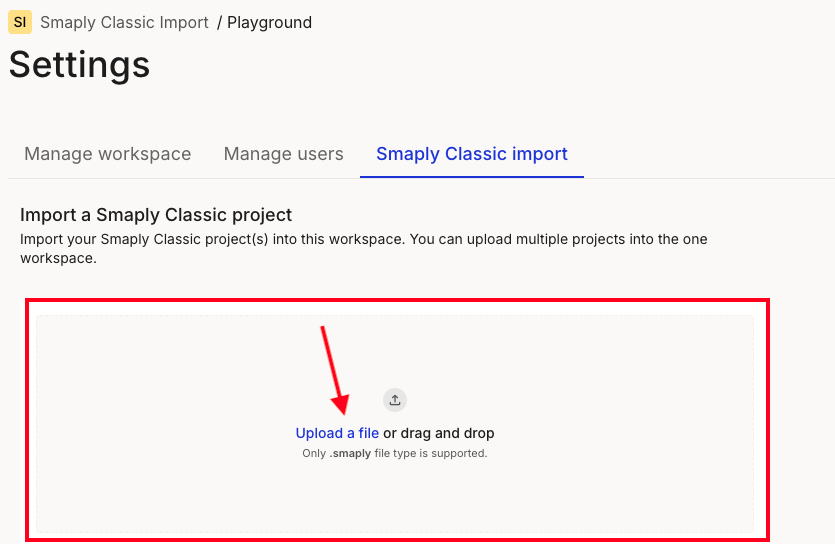
Task: Click the 'Upload a file' link
Action: coord(337,433)
